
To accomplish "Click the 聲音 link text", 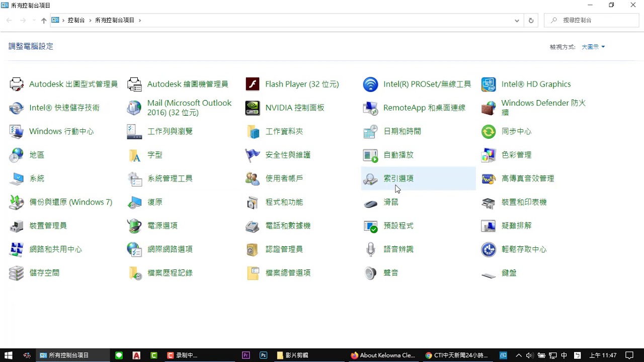I will coord(391,273).
